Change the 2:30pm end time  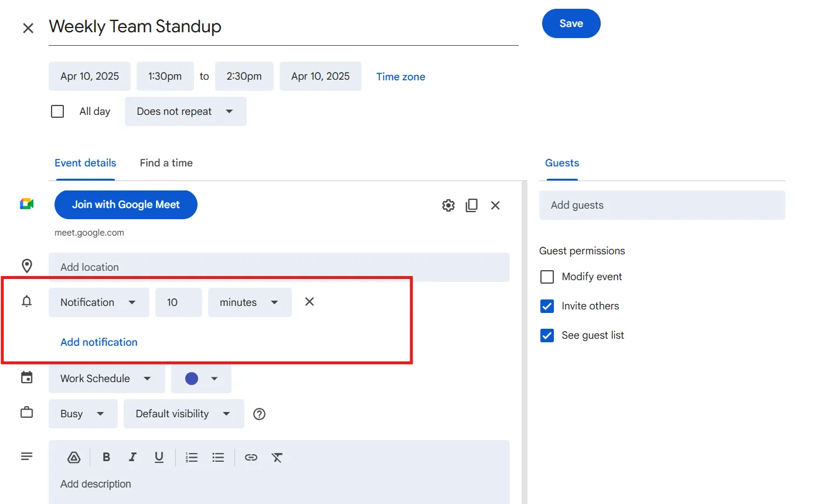pyautogui.click(x=244, y=76)
